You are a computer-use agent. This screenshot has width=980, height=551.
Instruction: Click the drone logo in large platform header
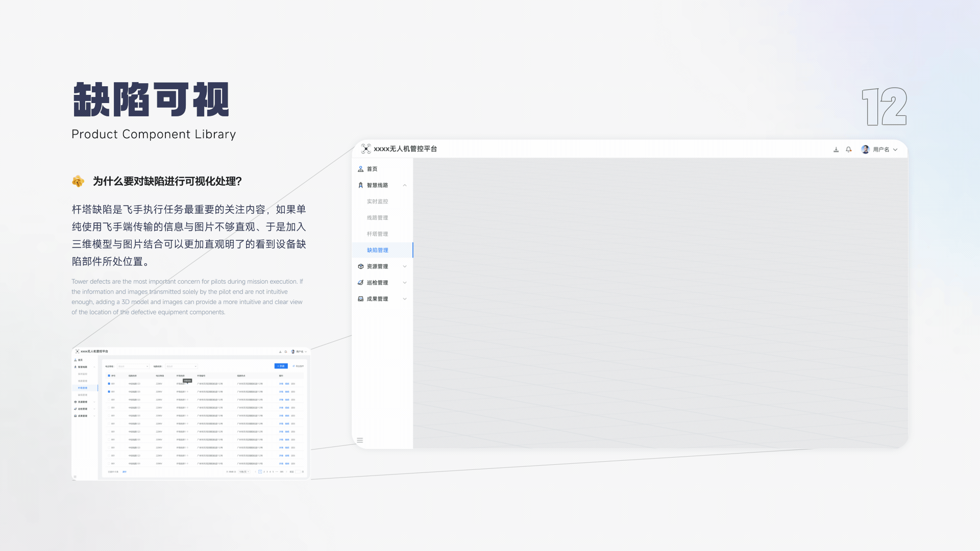coord(366,149)
